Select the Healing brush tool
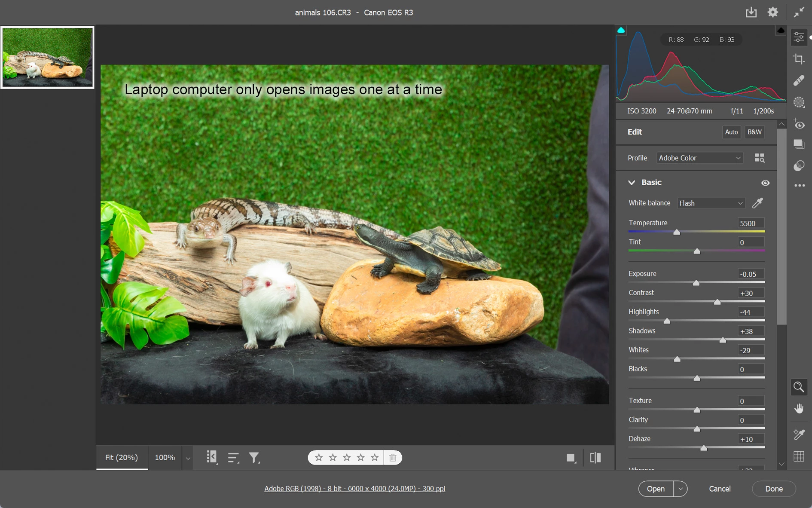The image size is (812, 508). (799, 80)
